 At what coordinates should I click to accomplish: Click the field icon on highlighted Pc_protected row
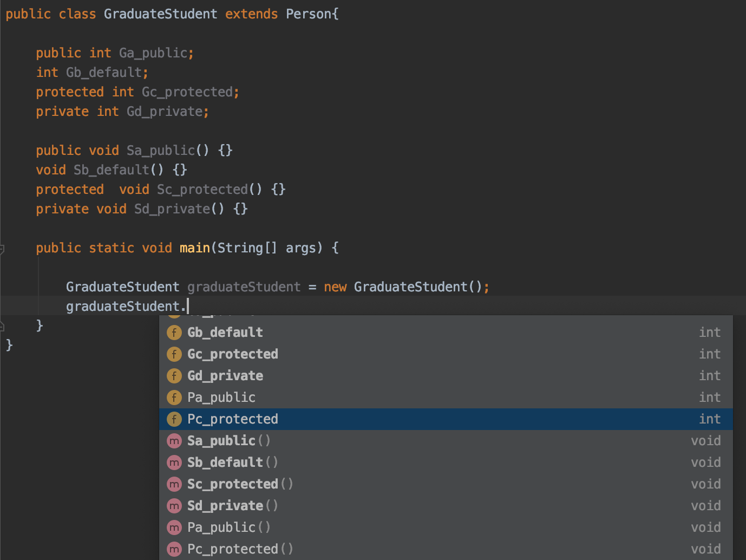[x=174, y=419]
